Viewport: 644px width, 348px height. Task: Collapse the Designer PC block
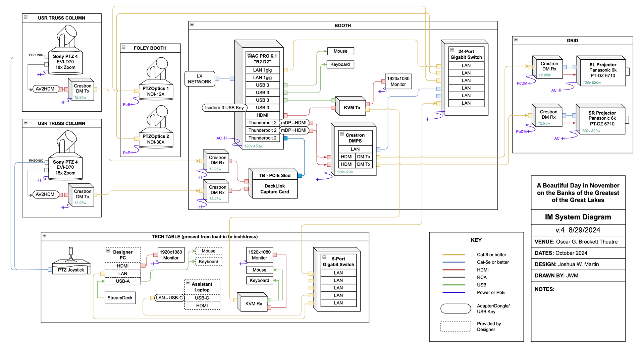coord(108,250)
